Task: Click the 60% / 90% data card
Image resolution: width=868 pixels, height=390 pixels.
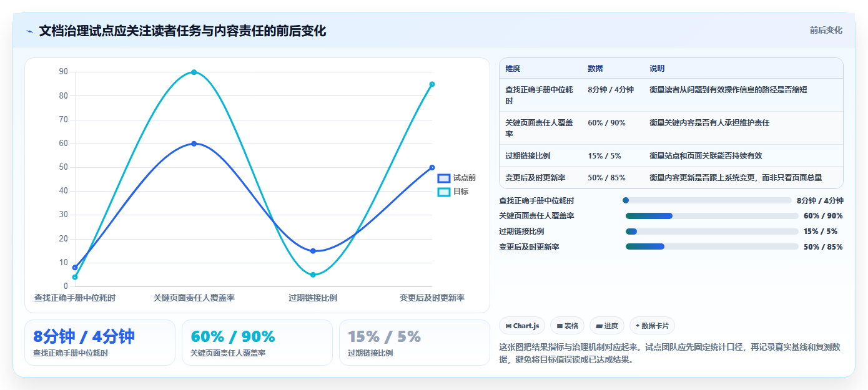Action: 257,343
